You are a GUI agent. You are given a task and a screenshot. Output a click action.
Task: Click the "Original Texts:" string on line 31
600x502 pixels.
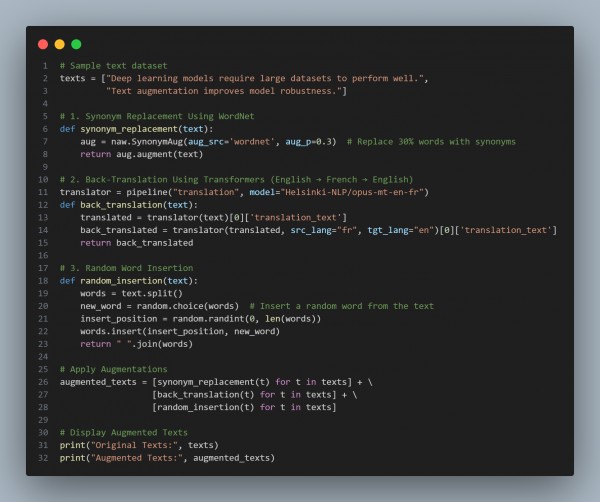(134, 445)
